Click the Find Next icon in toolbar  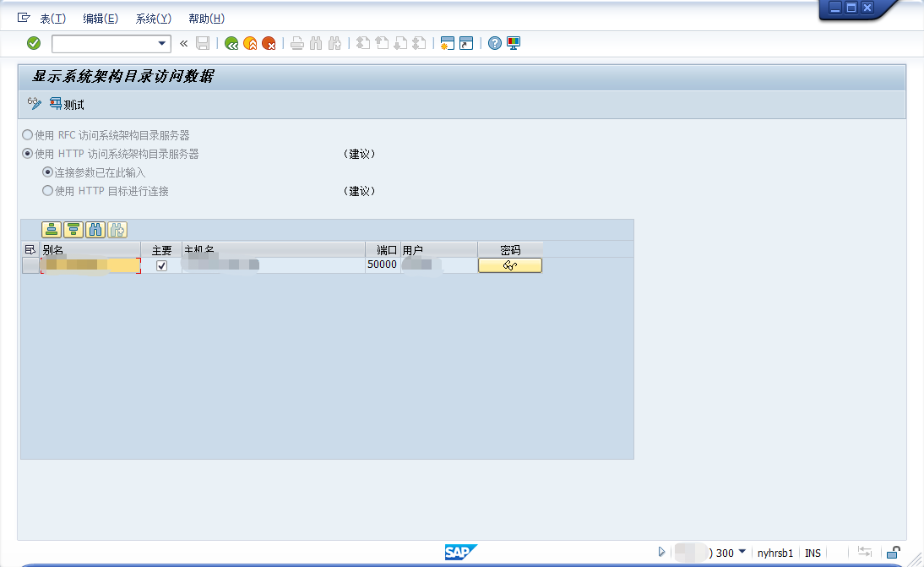pos(334,43)
